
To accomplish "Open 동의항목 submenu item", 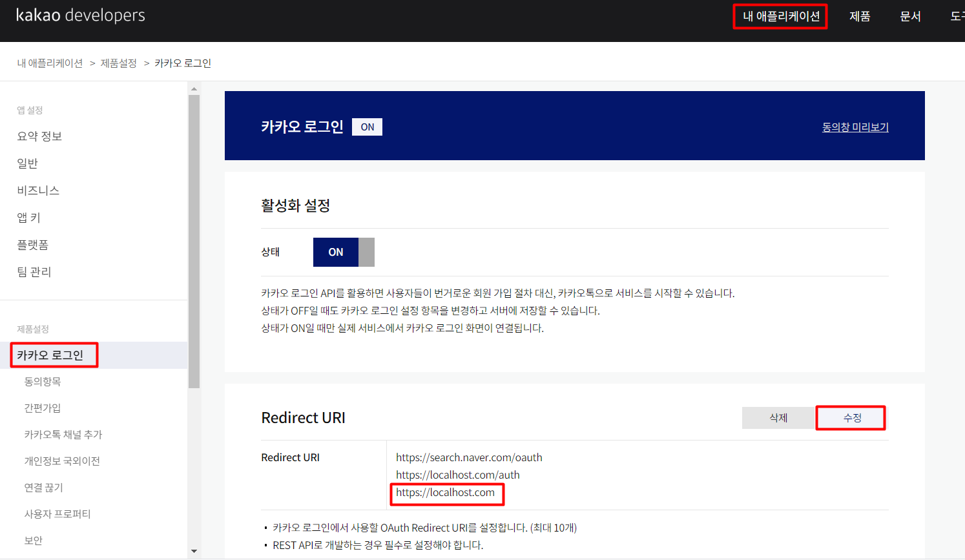I will [43, 382].
